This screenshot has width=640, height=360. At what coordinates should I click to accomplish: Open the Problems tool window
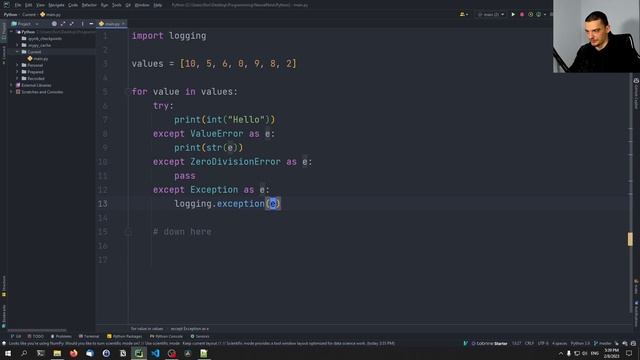point(61,336)
